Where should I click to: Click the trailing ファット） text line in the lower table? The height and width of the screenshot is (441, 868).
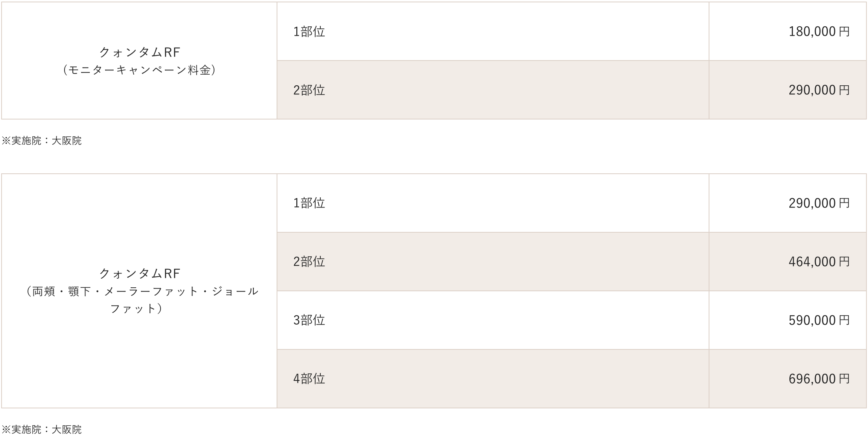136,309
